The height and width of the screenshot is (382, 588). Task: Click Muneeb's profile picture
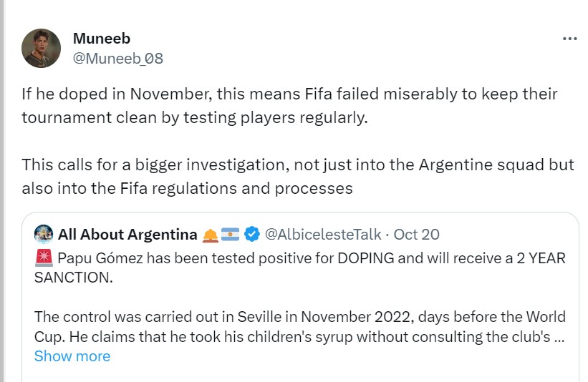(x=42, y=48)
